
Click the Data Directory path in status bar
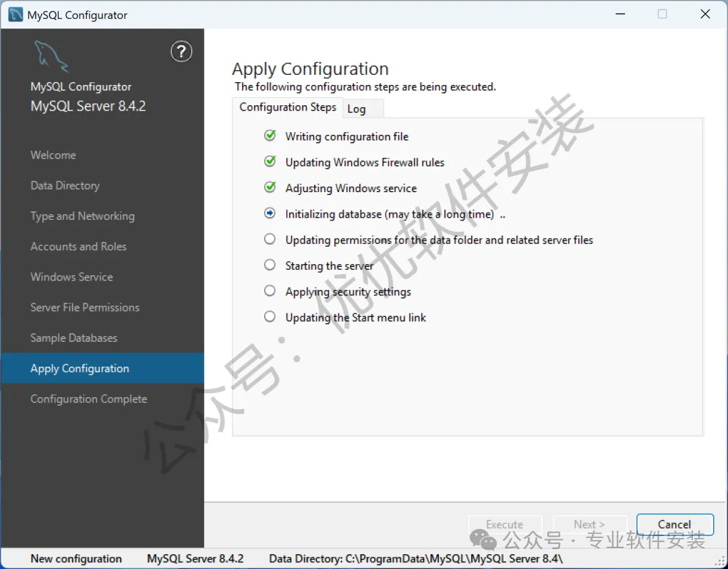(416, 559)
